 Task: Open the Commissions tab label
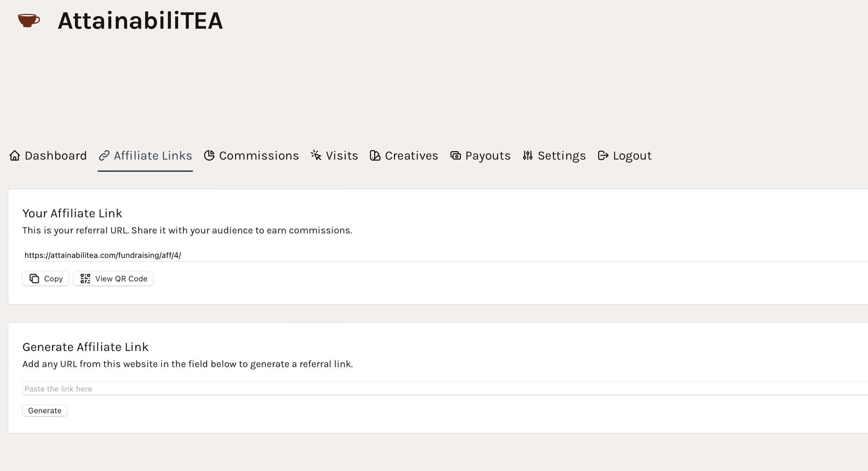click(259, 155)
